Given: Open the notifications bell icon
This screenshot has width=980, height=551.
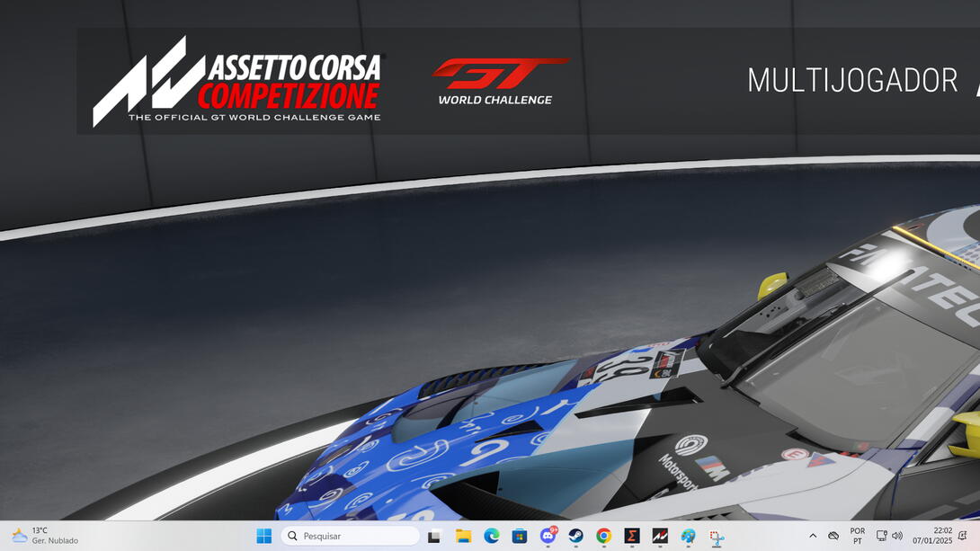Looking at the screenshot, I should (x=963, y=536).
